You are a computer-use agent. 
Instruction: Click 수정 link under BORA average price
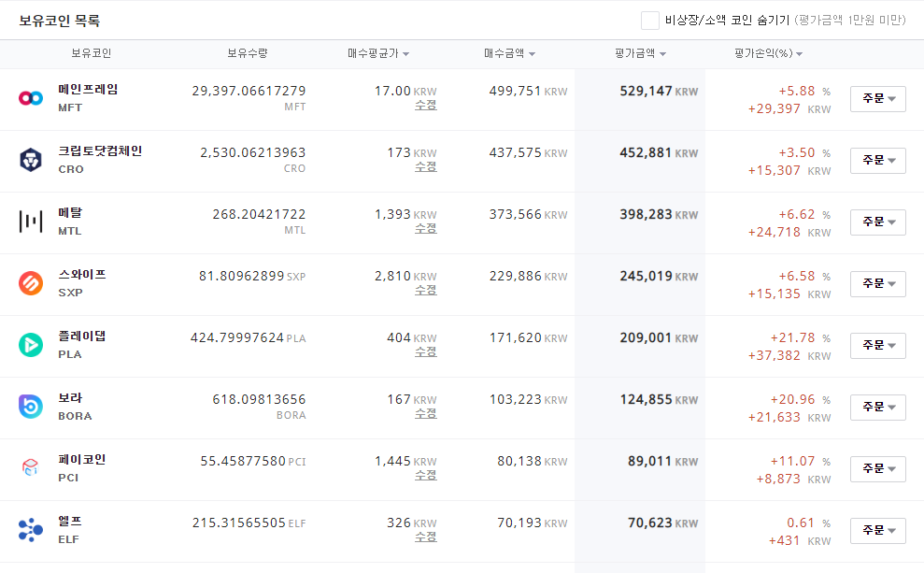point(425,414)
